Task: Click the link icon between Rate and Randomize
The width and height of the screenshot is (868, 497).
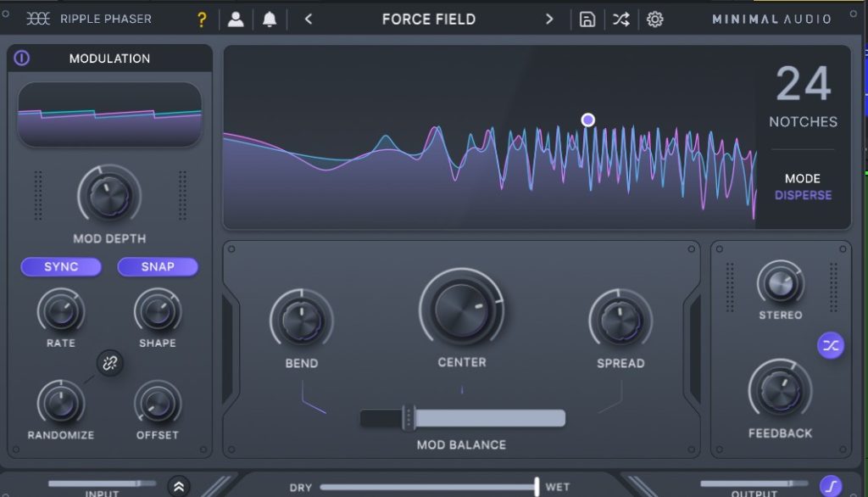Action: [110, 363]
